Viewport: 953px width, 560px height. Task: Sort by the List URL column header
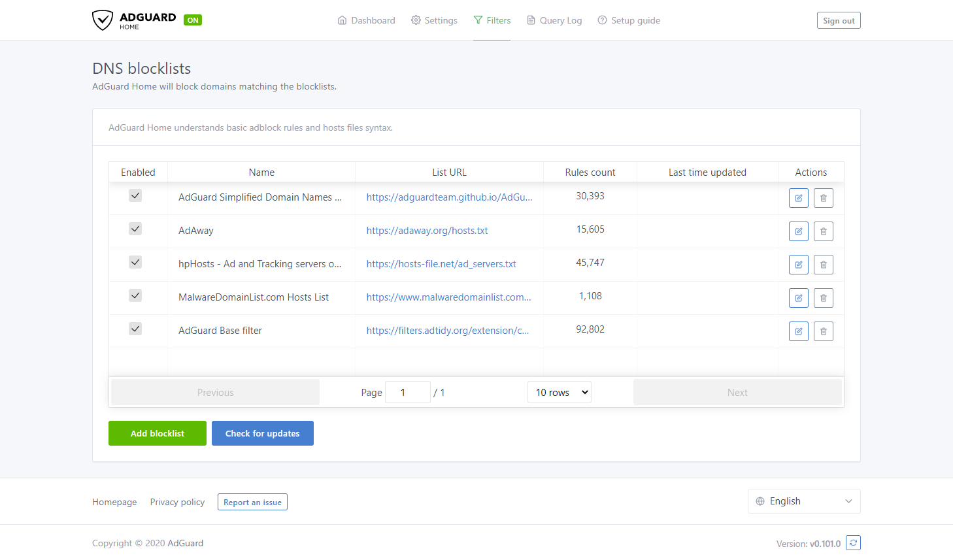point(449,173)
